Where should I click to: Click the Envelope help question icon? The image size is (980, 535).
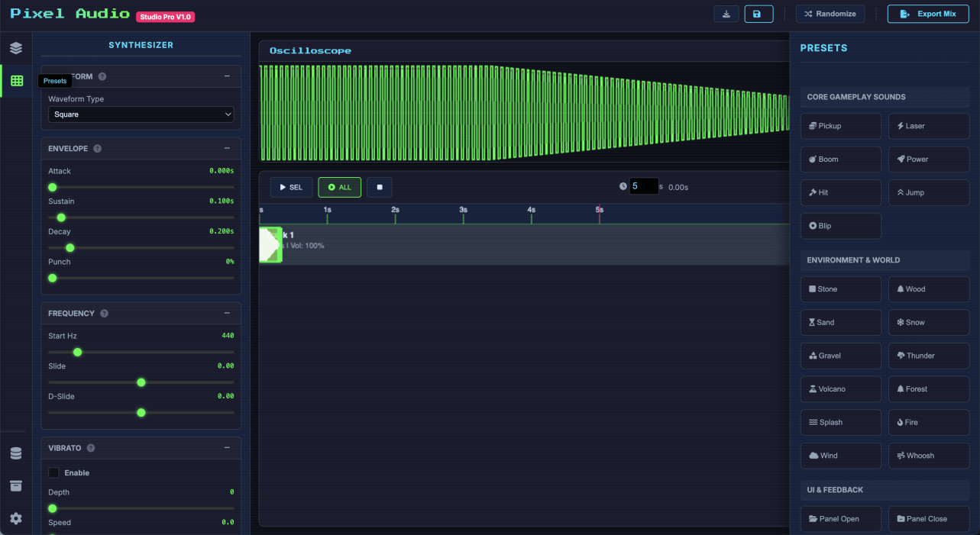click(97, 149)
